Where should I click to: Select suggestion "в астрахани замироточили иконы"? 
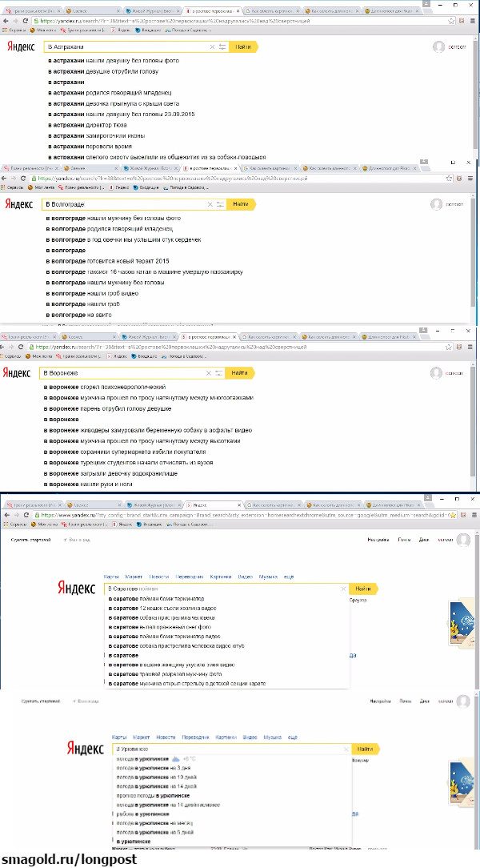(97, 135)
